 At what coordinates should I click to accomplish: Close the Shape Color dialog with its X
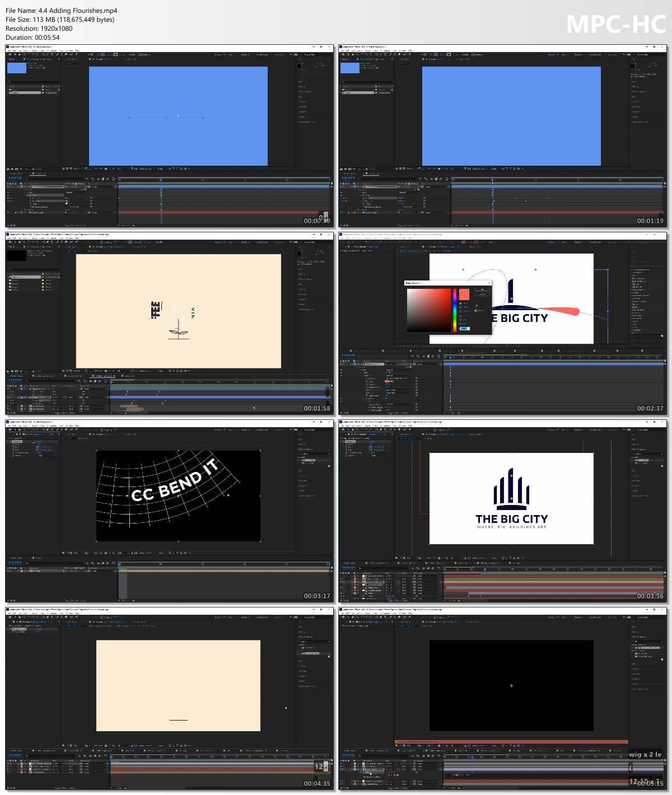tap(489, 283)
